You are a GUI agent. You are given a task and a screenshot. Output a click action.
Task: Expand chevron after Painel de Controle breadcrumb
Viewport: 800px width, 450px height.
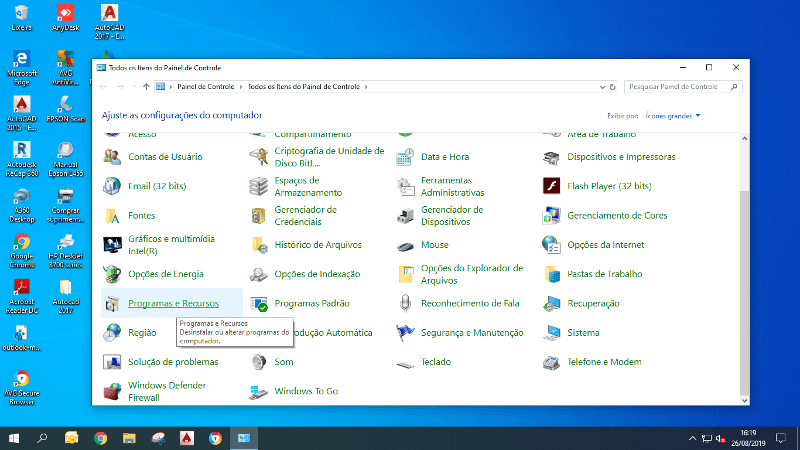241,87
